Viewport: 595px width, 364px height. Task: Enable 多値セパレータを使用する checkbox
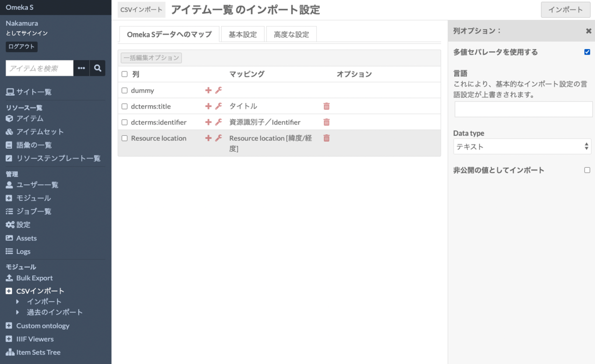(x=587, y=52)
